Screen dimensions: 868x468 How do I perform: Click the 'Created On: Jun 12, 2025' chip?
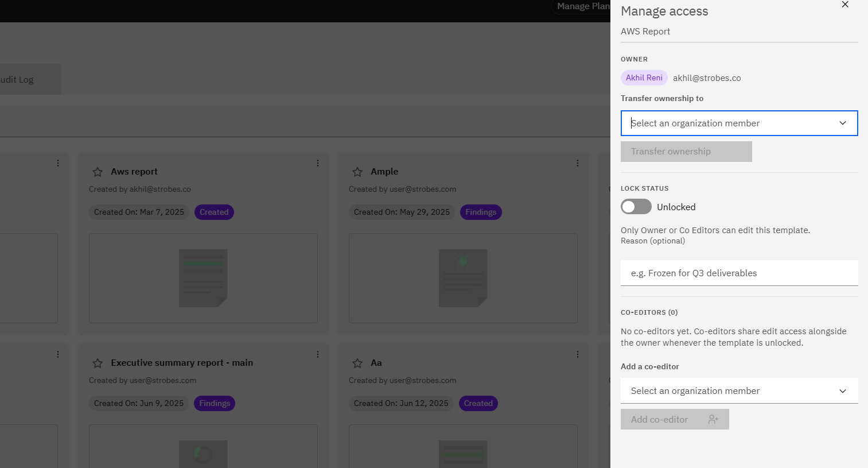click(401, 403)
